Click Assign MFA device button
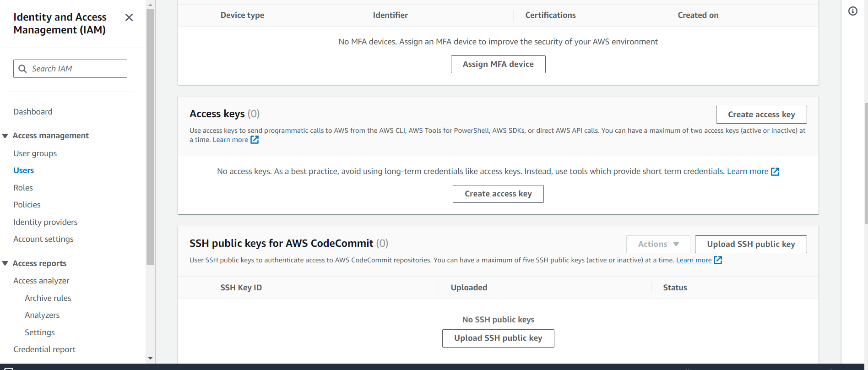 tap(498, 64)
